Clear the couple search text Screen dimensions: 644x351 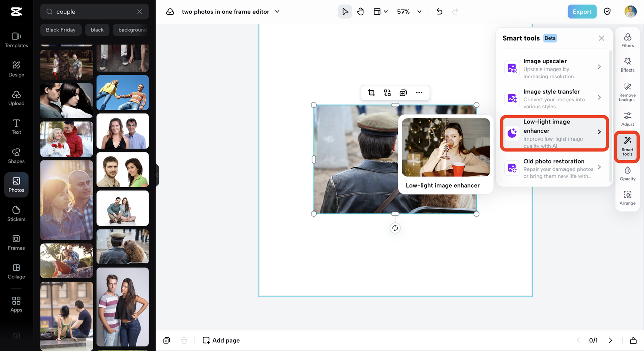(140, 11)
